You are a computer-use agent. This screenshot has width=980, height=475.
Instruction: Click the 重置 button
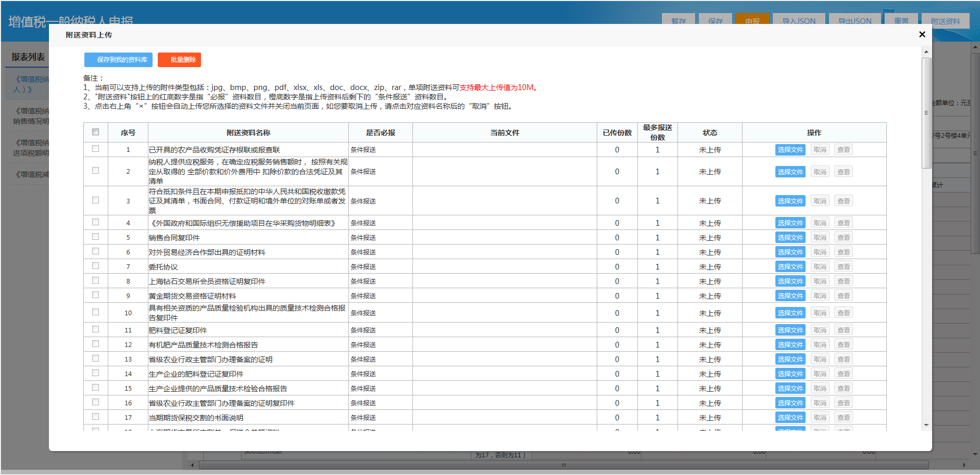coord(901,19)
